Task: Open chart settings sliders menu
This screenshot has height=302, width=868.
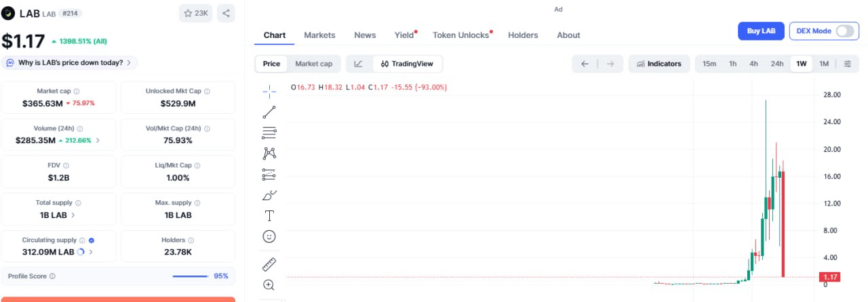Action: coord(848,64)
